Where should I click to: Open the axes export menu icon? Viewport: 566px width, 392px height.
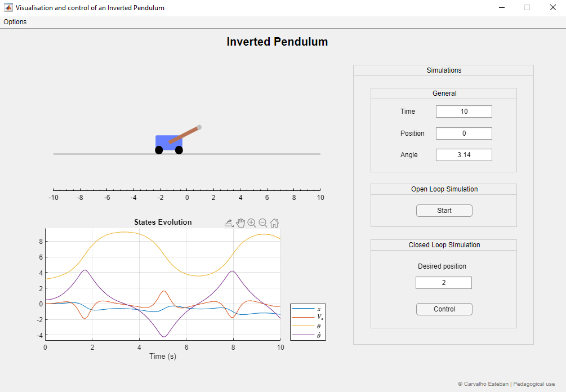(x=229, y=223)
